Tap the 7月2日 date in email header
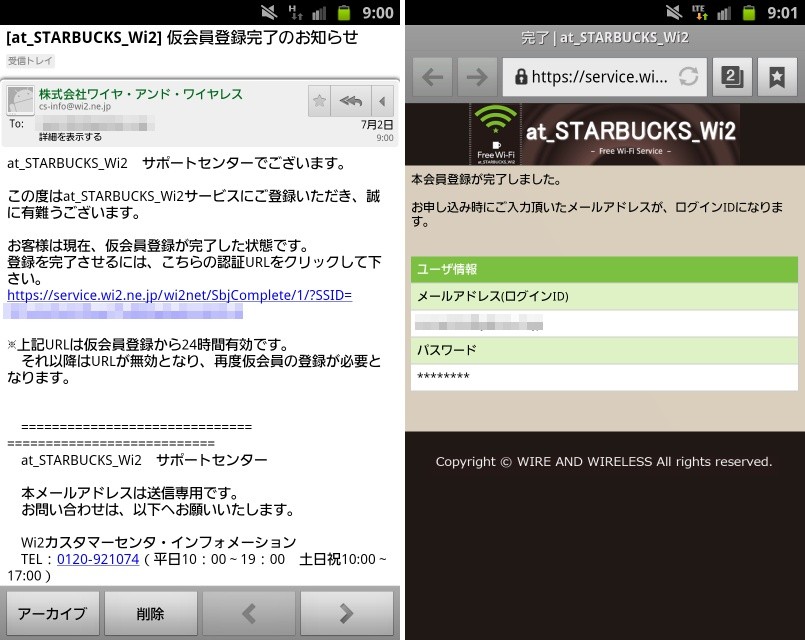Viewport: 805px width, 640px height. click(377, 125)
